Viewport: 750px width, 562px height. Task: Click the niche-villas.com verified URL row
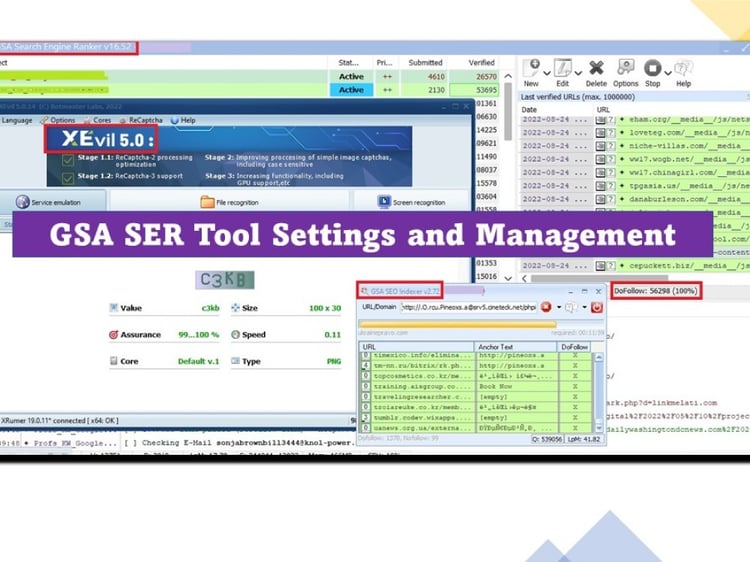click(635, 146)
